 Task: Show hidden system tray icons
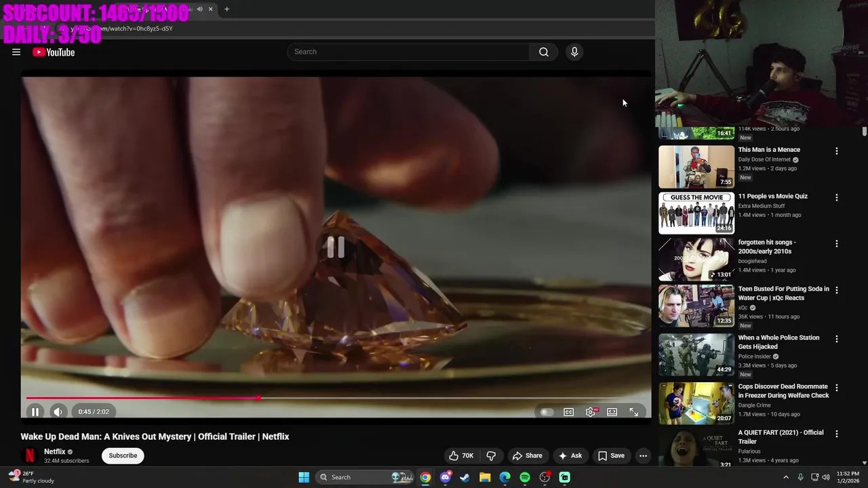click(786, 477)
